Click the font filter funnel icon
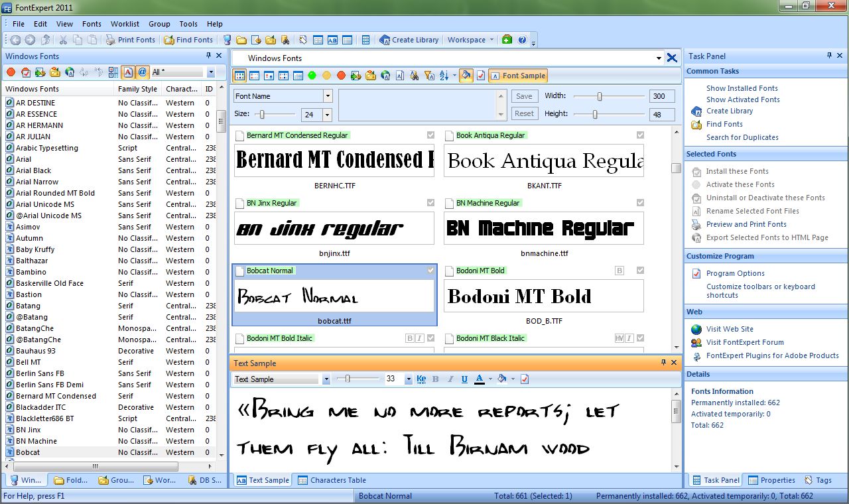The width and height of the screenshot is (849, 504). pyautogui.click(x=428, y=76)
